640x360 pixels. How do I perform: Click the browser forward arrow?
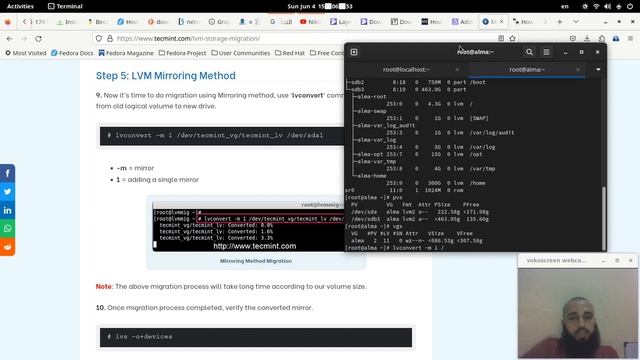[24, 38]
